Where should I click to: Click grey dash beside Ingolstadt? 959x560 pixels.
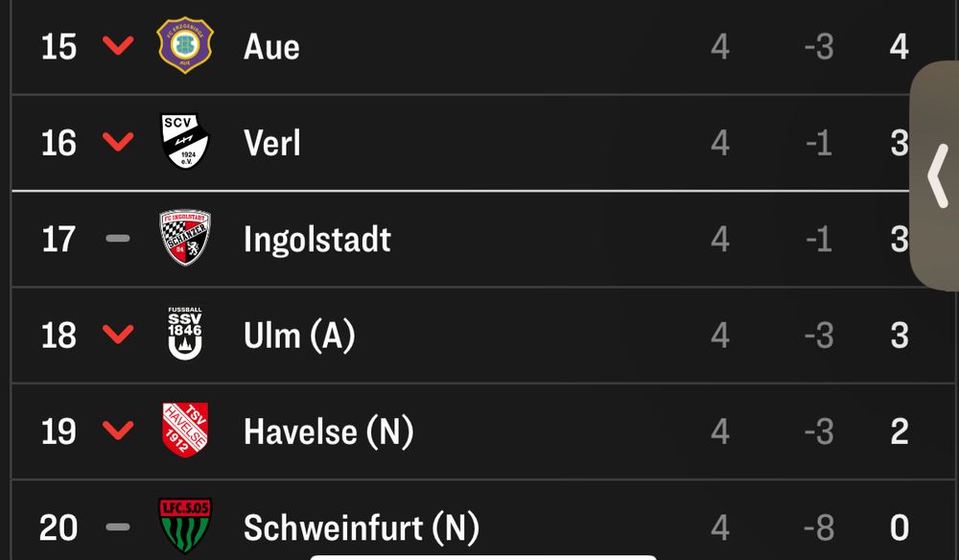(118, 238)
